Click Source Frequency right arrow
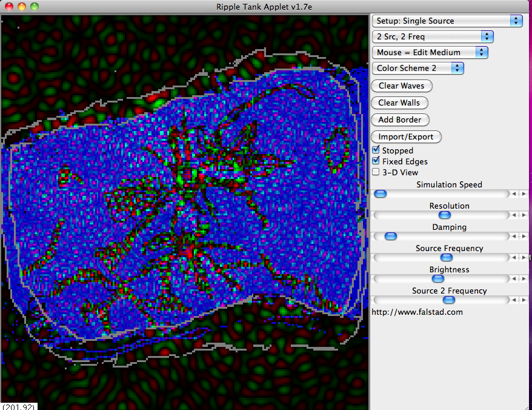Viewport: 532px width, 410px height. 524,258
